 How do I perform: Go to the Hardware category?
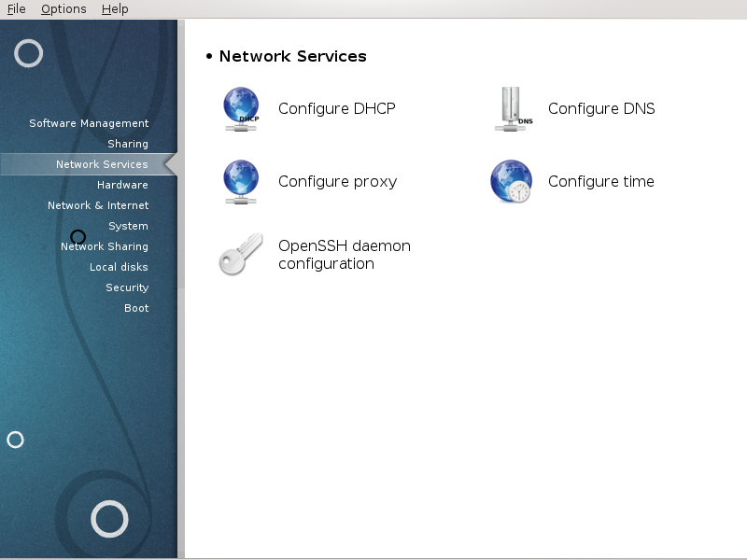(122, 185)
